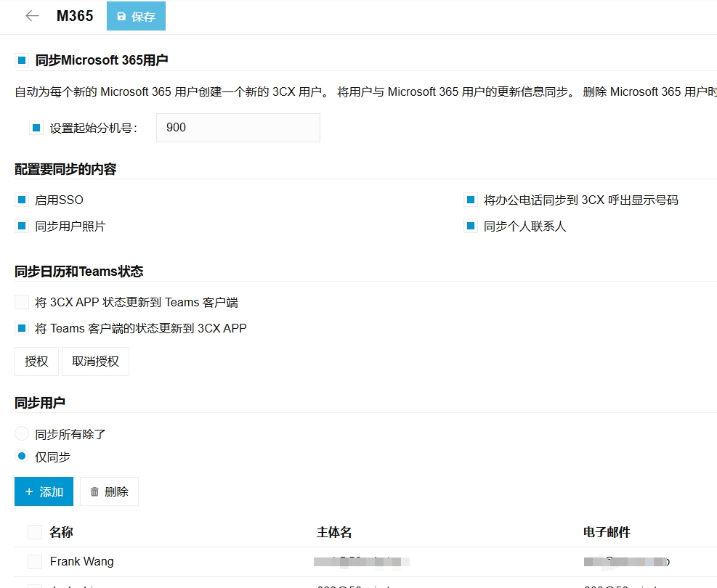This screenshot has width=717, height=588.
Task: Click the Frank Wang name cell
Action: (82, 561)
